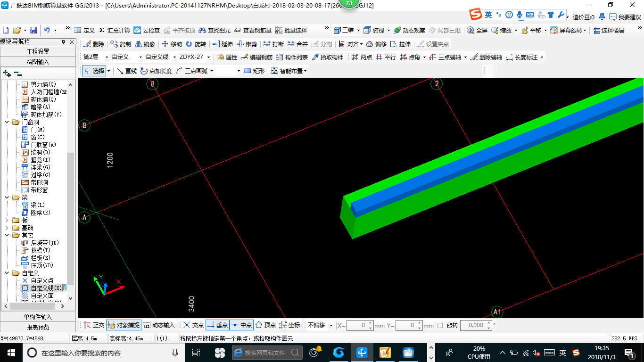
Task: Select the 复制 copy tool
Action: point(121,44)
